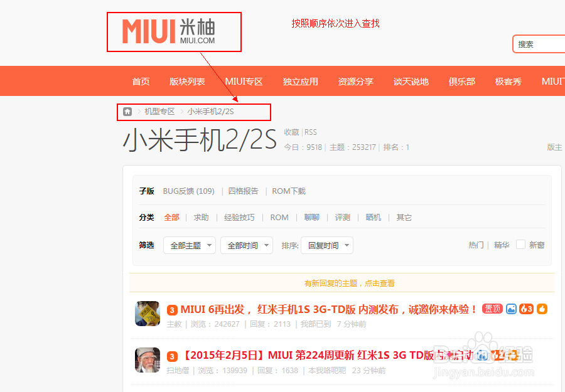
Task: Click 小米手机2/2S breadcrumb link
Action: [210, 112]
